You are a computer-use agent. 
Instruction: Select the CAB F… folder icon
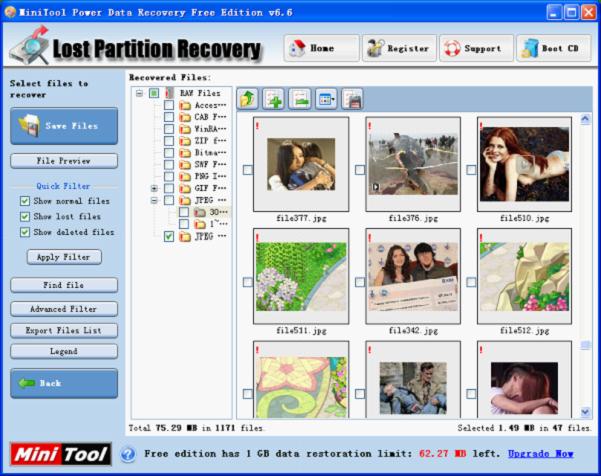click(x=185, y=117)
